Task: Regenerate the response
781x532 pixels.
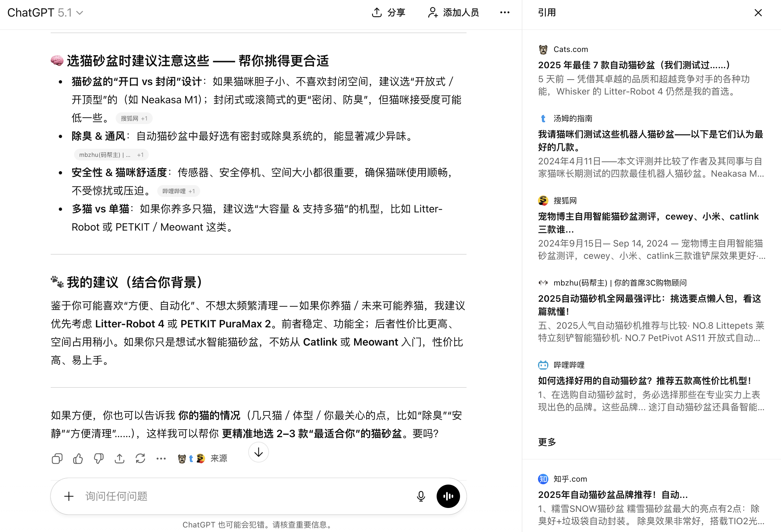Action: pos(140,458)
